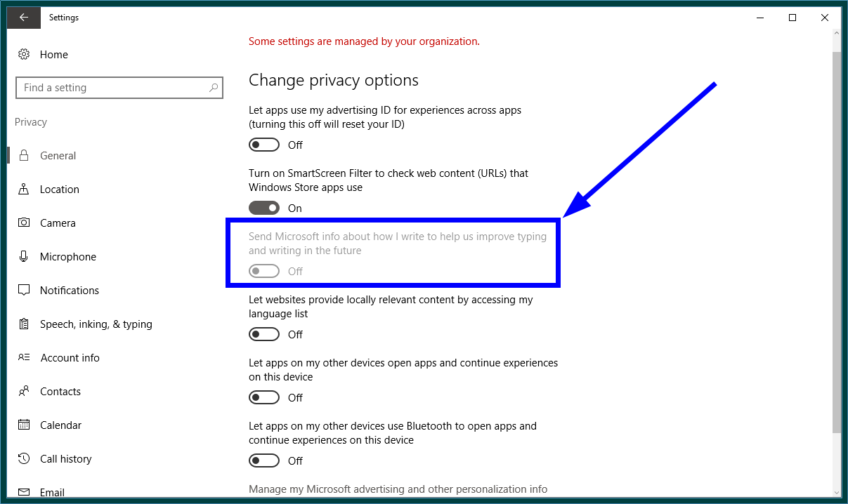Click the SmartScreen Filter description text

(389, 180)
